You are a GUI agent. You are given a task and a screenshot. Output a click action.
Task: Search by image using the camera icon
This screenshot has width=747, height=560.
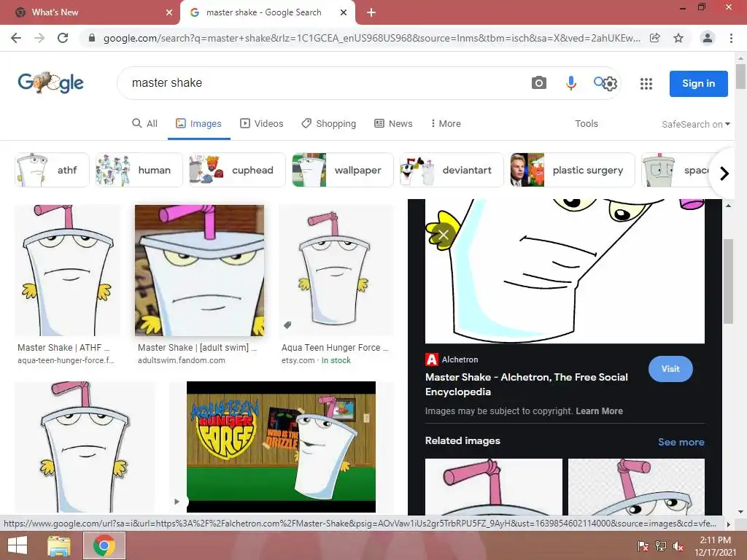coord(539,83)
